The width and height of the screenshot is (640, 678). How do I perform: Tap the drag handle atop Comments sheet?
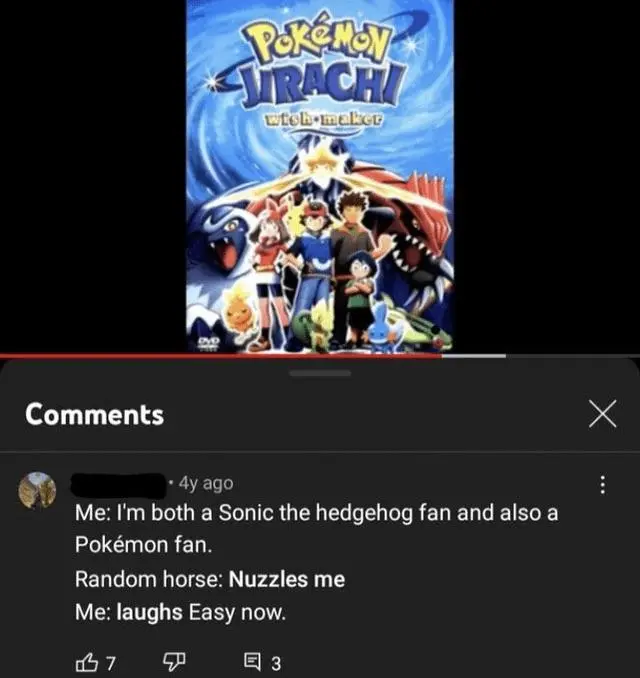(x=320, y=373)
